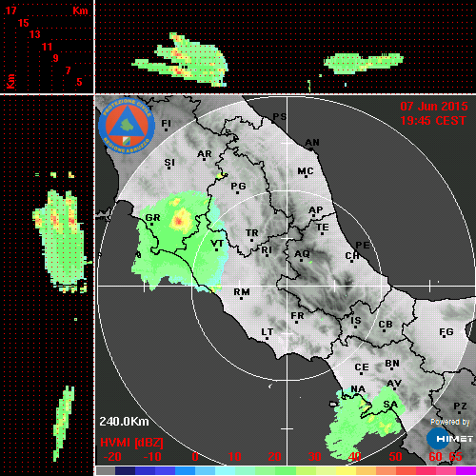Click the 'HVMI [dBZ]' label
The image size is (476, 476).
point(131,443)
